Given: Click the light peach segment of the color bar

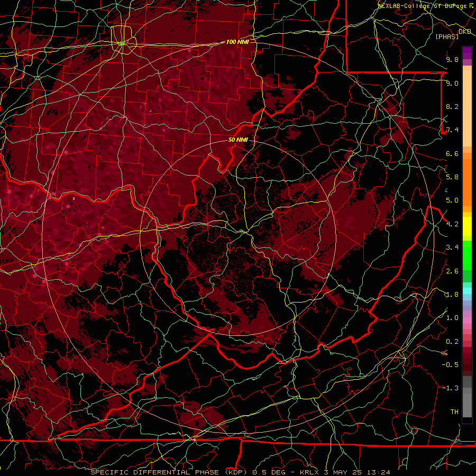Looking at the screenshot, I should 467,109.
